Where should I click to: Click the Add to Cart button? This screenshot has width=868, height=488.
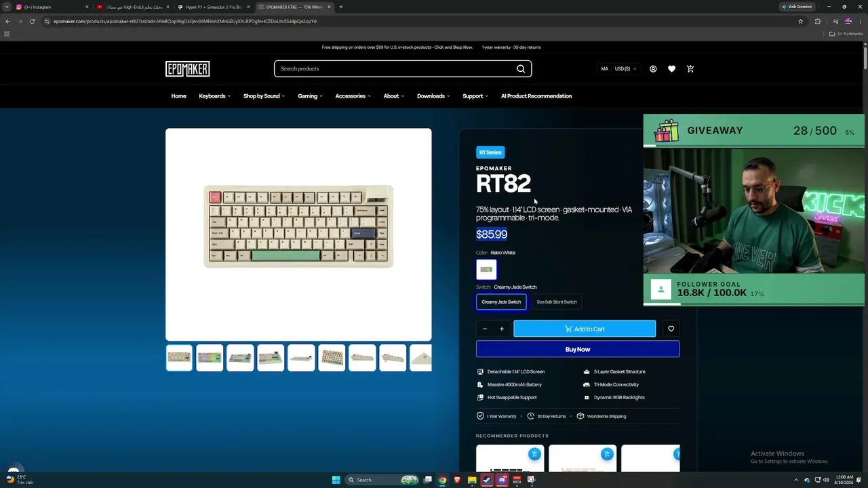click(585, 329)
